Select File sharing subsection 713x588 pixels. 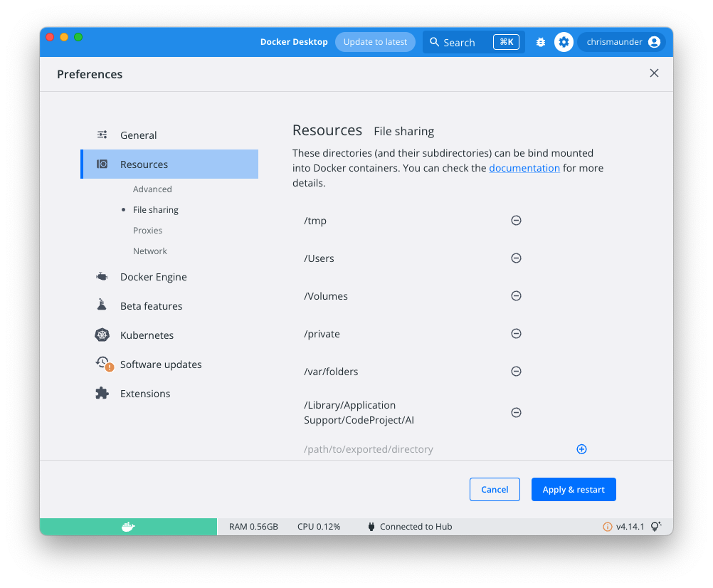[156, 209]
